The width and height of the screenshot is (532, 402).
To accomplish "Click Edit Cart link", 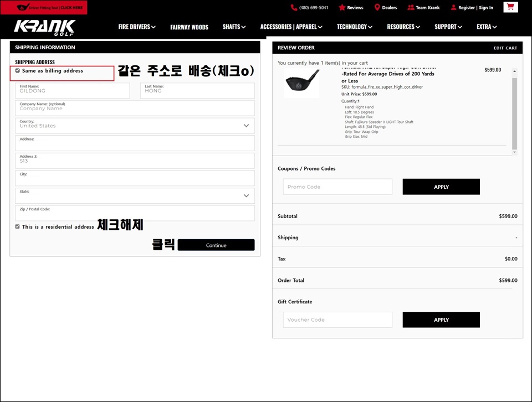I will click(x=505, y=48).
